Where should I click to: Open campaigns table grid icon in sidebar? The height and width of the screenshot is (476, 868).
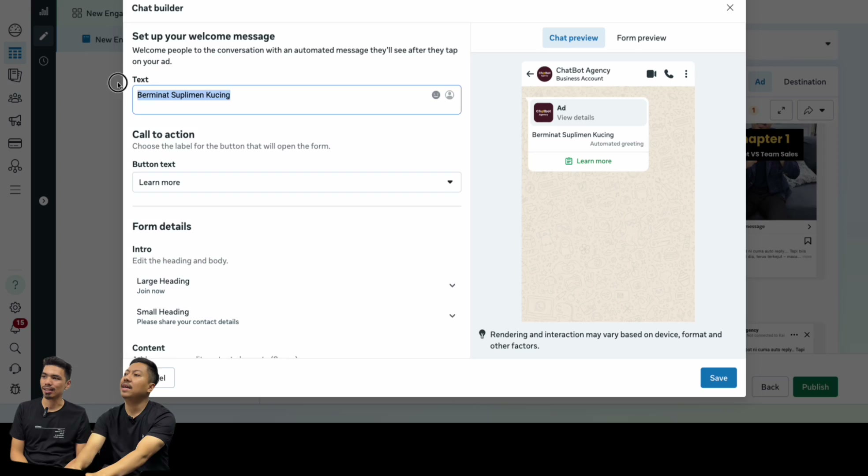pos(15,53)
